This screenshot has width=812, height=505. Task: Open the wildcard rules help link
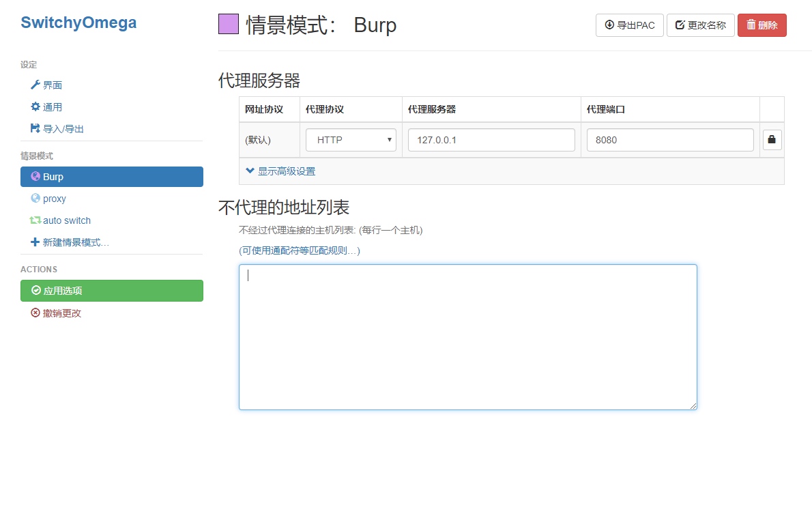(x=300, y=250)
